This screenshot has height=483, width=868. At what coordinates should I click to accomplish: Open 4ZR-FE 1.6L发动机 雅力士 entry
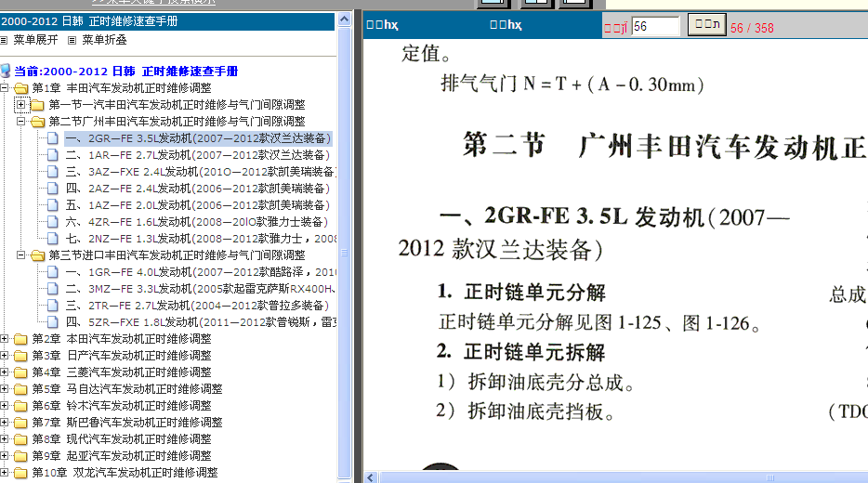coord(197,222)
